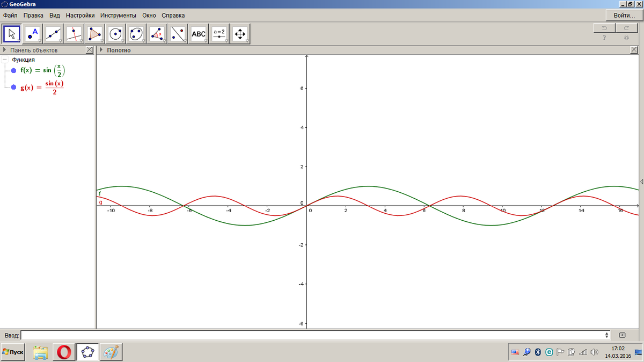
Task: Select the Move Graphics View tool
Action: coord(240,34)
